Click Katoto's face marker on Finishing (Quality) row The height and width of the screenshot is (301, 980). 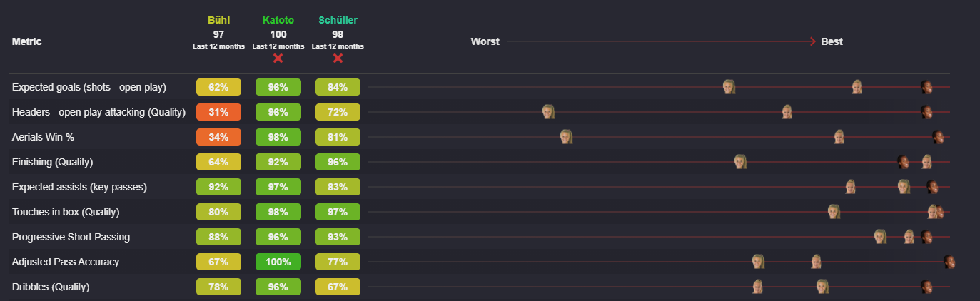(903, 162)
